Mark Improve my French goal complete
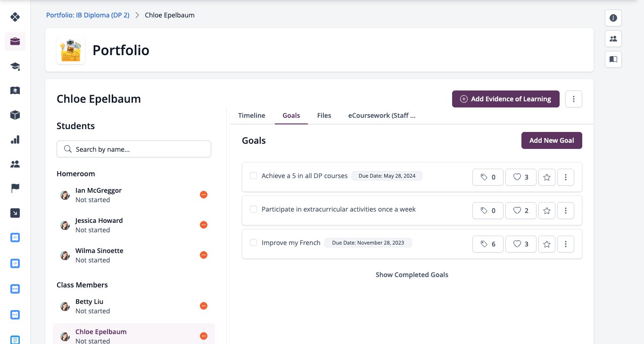 (253, 243)
